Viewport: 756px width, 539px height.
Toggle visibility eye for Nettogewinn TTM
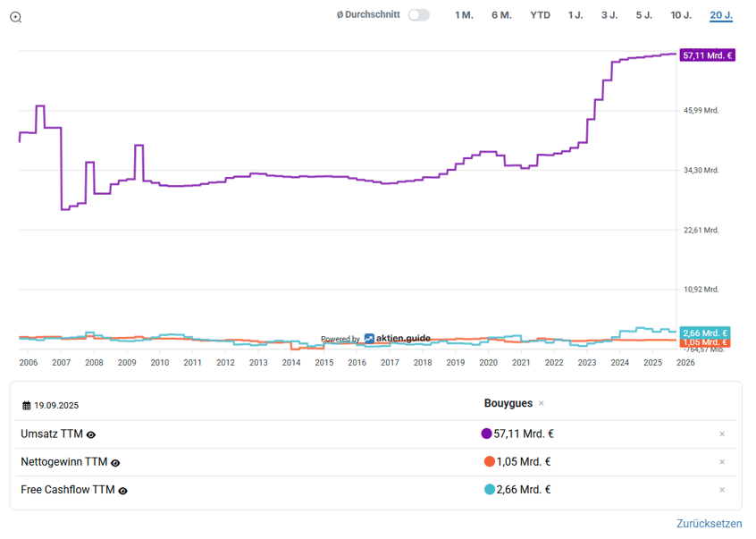[x=115, y=463]
